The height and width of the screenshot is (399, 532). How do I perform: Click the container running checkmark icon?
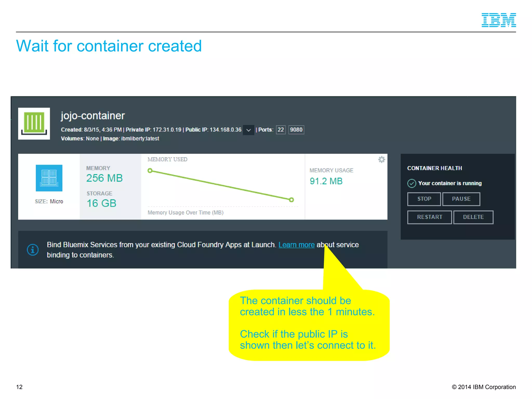pos(411,183)
